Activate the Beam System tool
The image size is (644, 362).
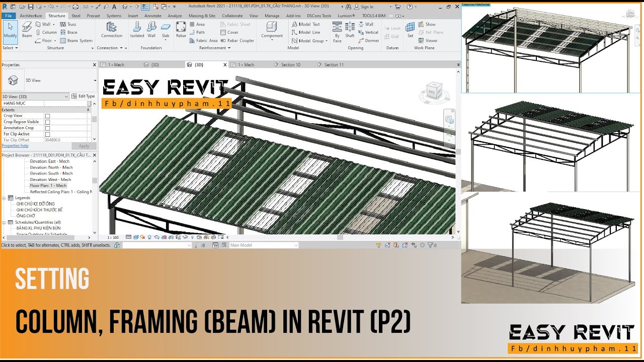(x=76, y=40)
